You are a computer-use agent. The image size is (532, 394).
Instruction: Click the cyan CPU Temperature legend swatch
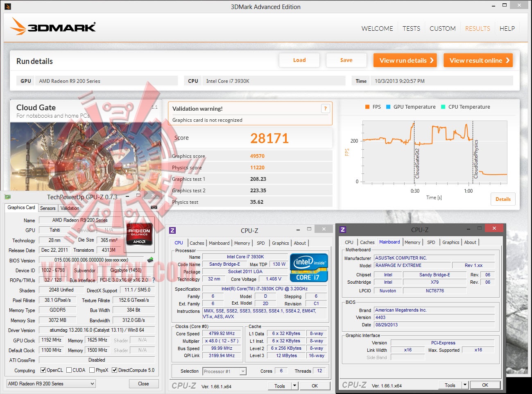[x=443, y=107]
